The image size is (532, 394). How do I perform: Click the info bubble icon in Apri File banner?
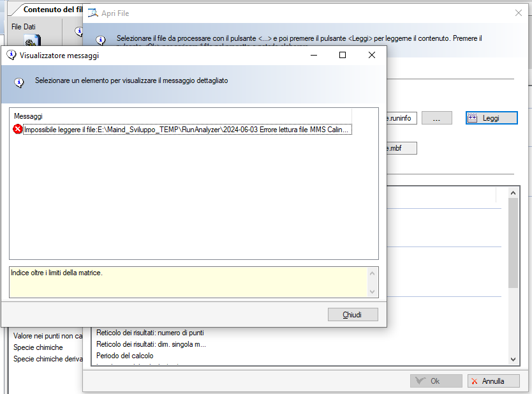click(100, 40)
